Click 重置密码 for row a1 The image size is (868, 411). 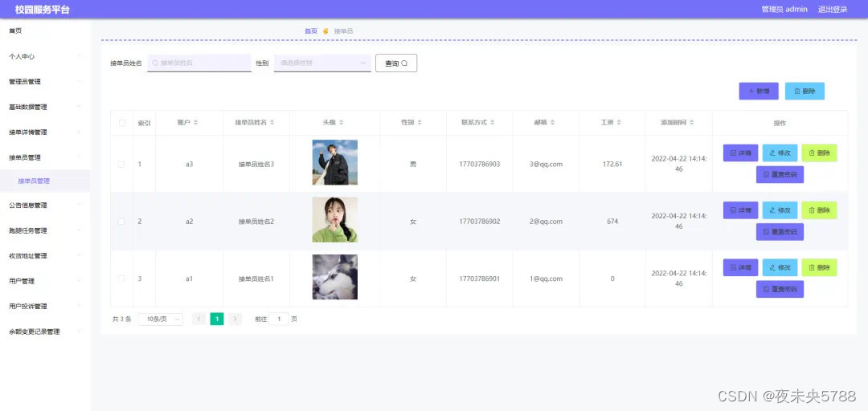tap(780, 289)
